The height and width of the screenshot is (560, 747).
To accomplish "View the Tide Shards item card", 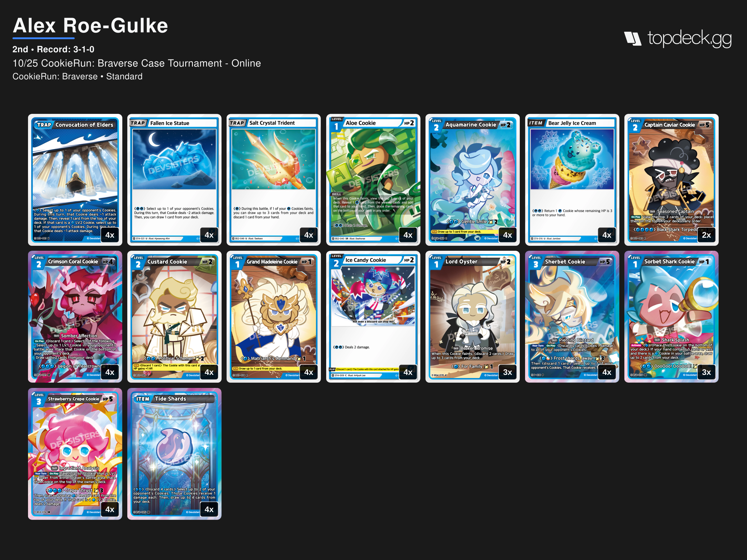I will 174,454.
